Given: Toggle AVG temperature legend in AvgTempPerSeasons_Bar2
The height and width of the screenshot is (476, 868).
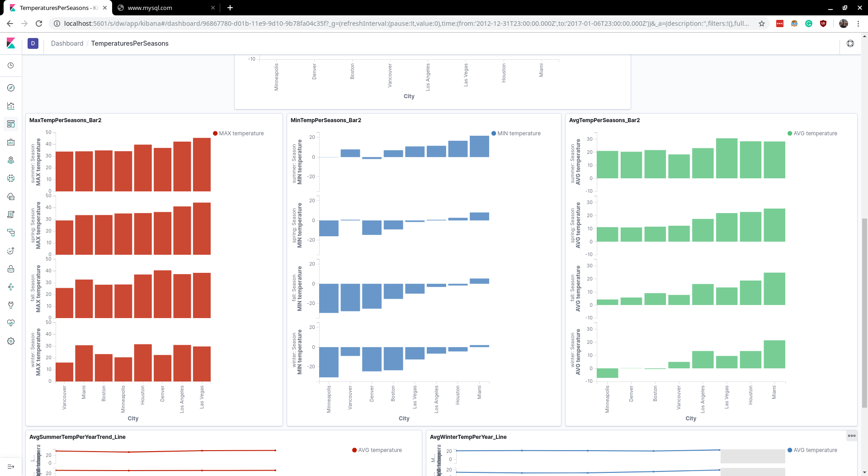Looking at the screenshot, I should (x=812, y=133).
